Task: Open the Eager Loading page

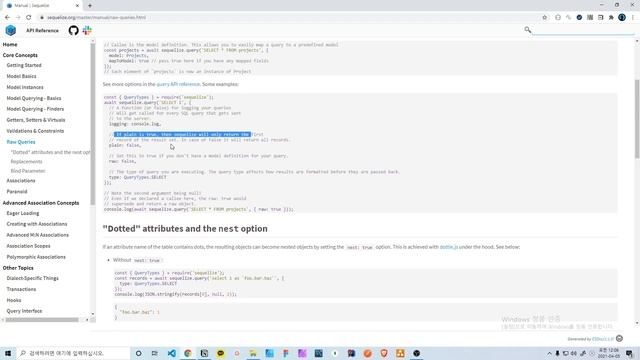Action: pyautogui.click(x=23, y=213)
